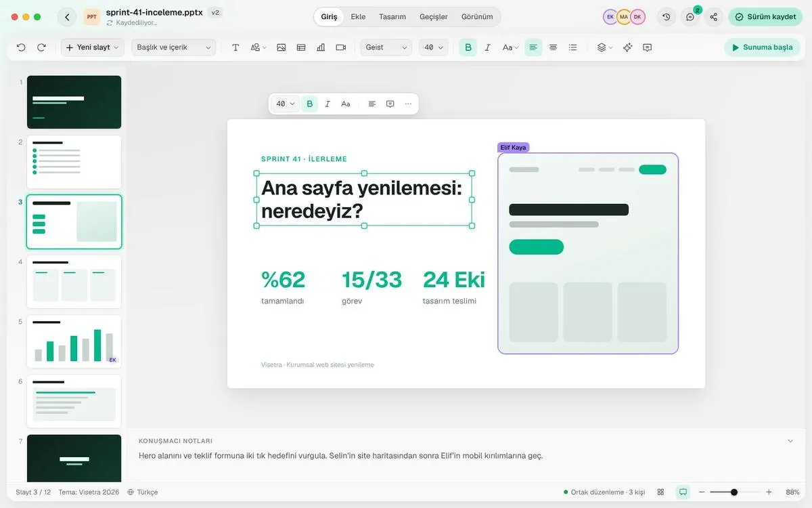Apply bullet list in the main toolbar
Screen dimensions: 812x508
click(x=573, y=47)
